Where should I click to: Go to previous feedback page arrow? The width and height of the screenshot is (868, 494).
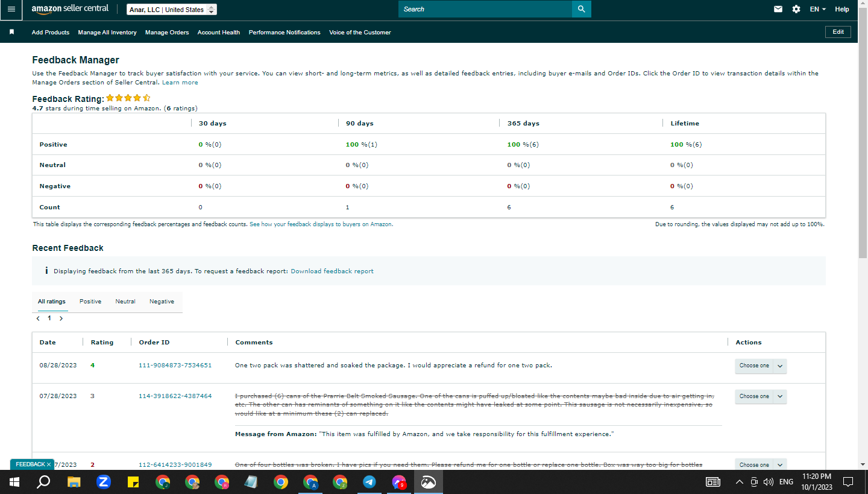tap(39, 318)
